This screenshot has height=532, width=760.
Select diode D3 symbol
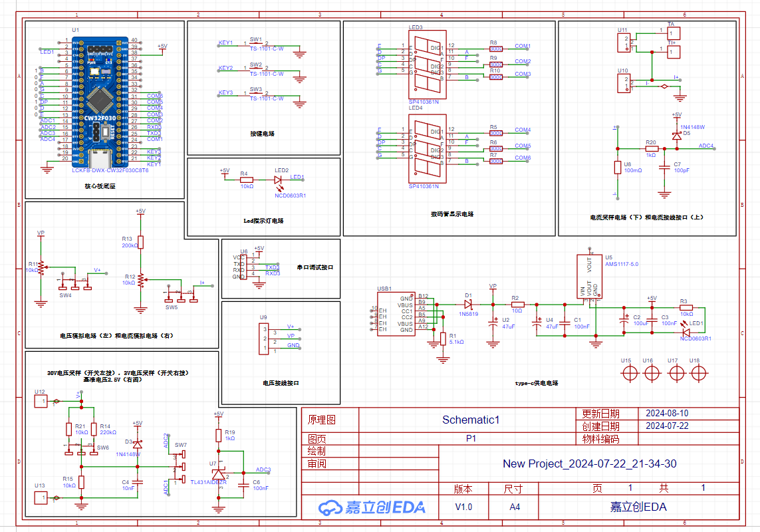pyautogui.click(x=138, y=444)
